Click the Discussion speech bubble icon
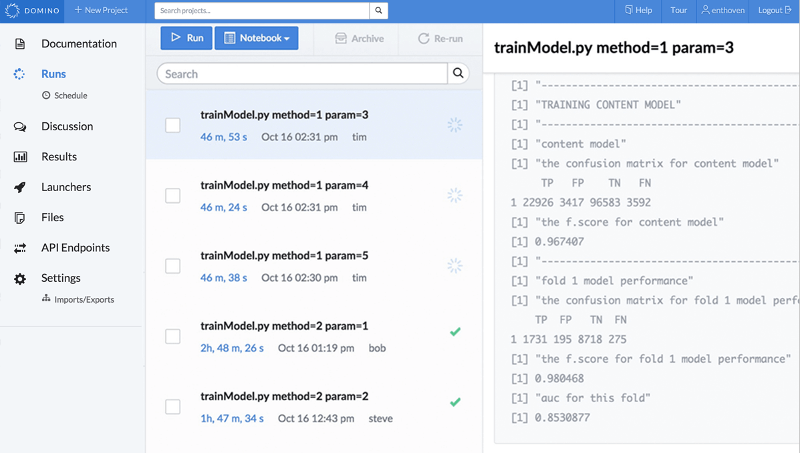The height and width of the screenshot is (453, 800). [x=19, y=127]
